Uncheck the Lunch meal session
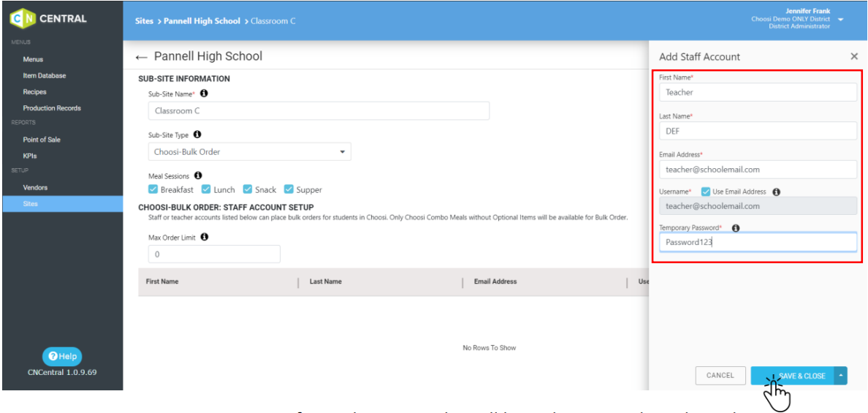Viewport: 868px width, 413px height. click(x=206, y=189)
